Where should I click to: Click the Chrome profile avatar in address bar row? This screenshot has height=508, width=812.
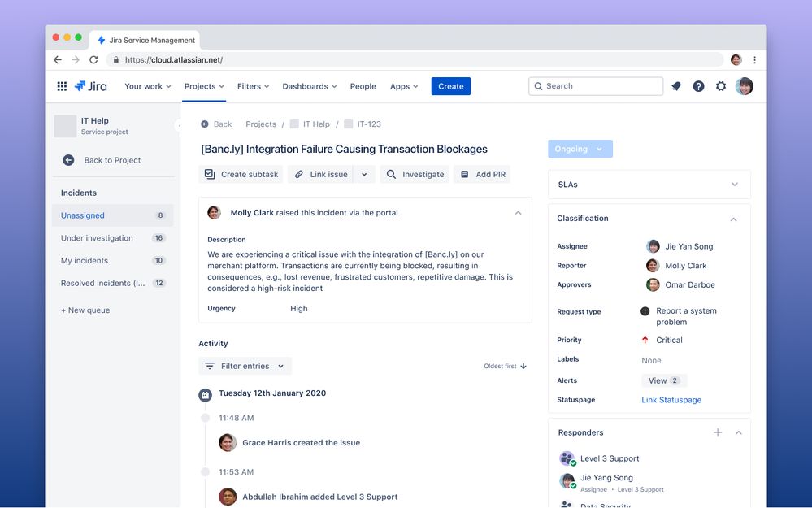[x=736, y=60]
